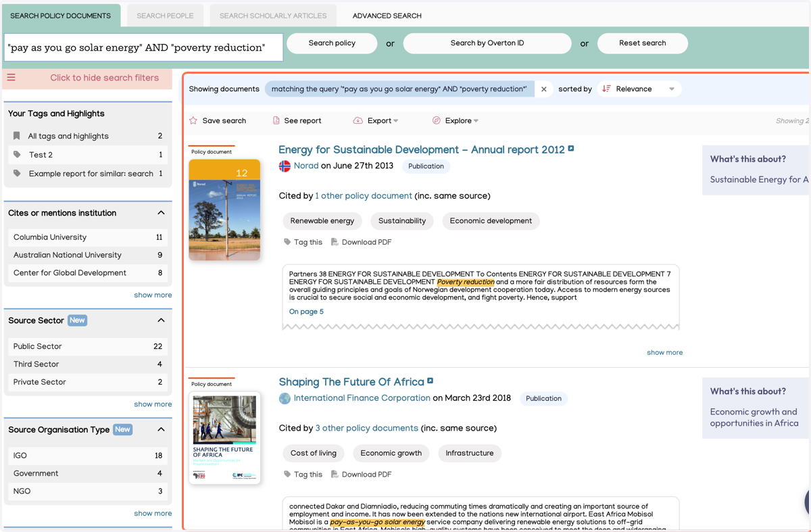Click the search query input field

click(x=143, y=48)
